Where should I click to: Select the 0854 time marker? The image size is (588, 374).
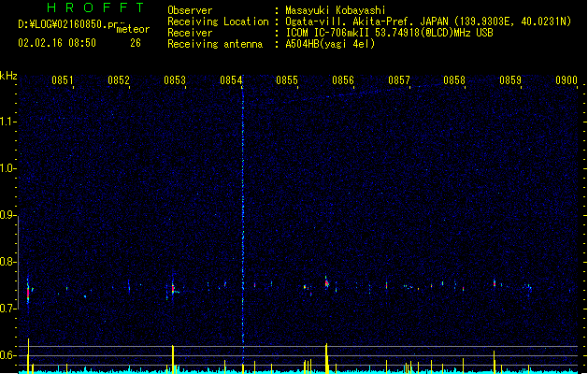tap(231, 79)
